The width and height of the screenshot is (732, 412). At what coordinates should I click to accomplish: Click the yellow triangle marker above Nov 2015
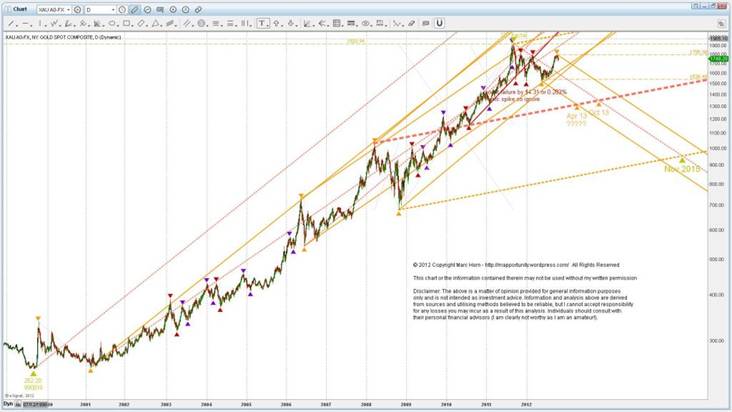tap(682, 160)
